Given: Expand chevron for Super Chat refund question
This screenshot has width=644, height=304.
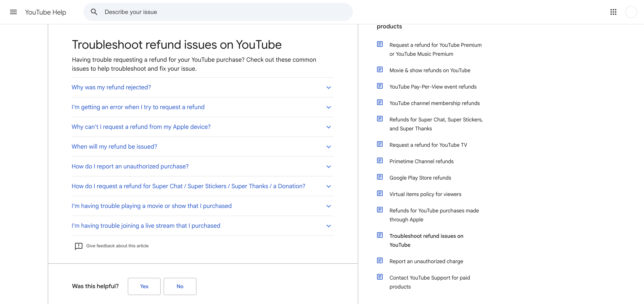Looking at the screenshot, I should click(329, 186).
